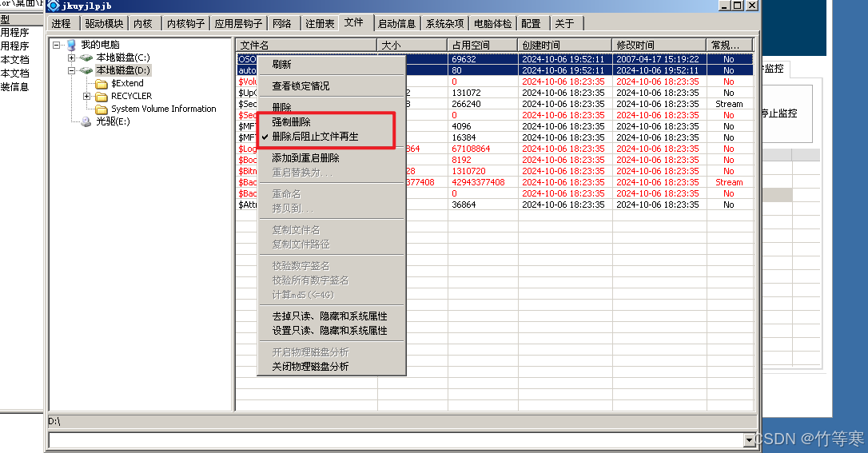The height and width of the screenshot is (453, 868).
Task: Choose 强制删除 from the context menu
Action: [x=291, y=122]
